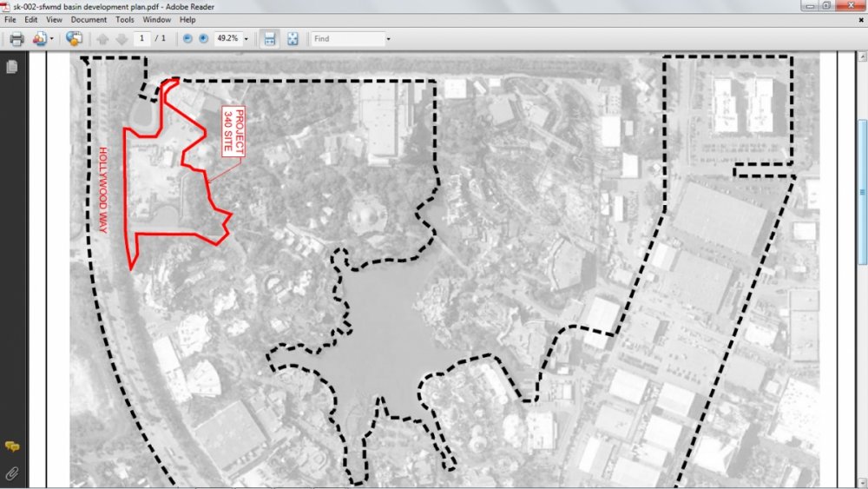The width and height of the screenshot is (868, 489).
Task: Click the zoom in plus button
Action: [x=203, y=39]
